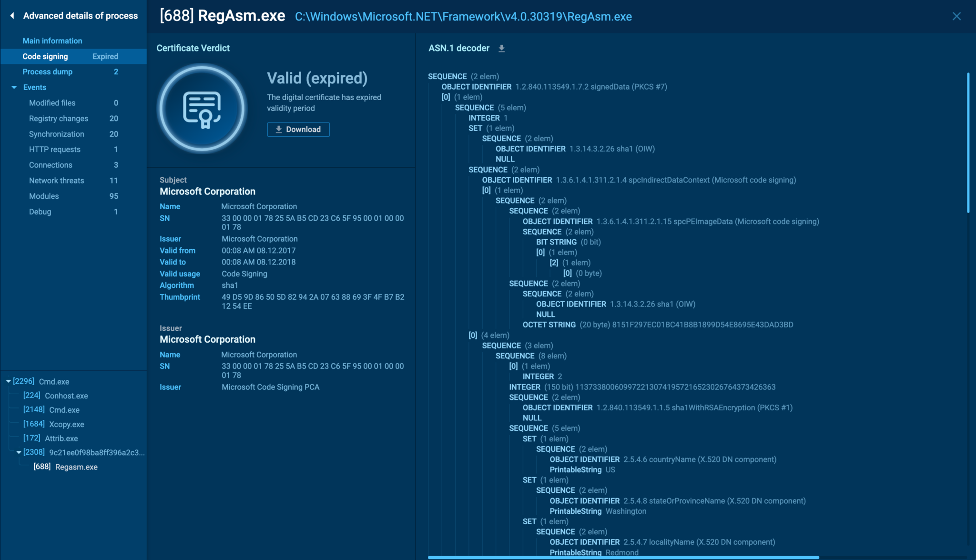
Task: Click the horizontal scrollbar under ASN.1 tree
Action: [623, 557]
